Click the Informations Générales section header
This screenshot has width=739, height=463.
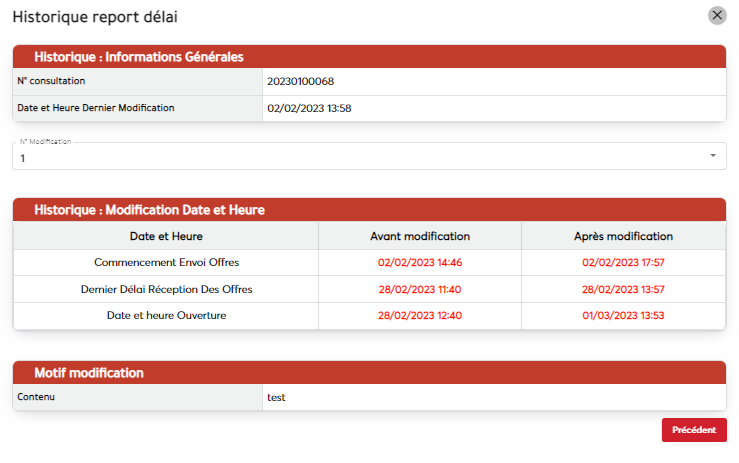[x=139, y=57]
